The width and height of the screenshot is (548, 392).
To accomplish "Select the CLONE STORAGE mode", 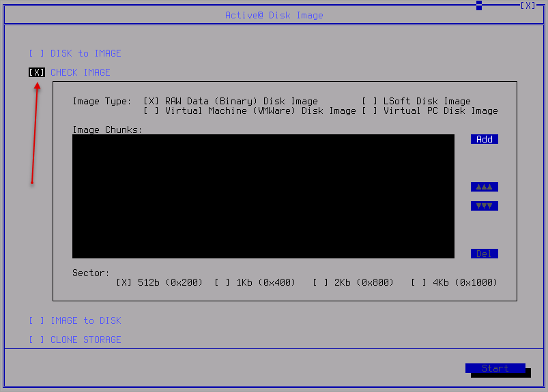I will (75, 340).
